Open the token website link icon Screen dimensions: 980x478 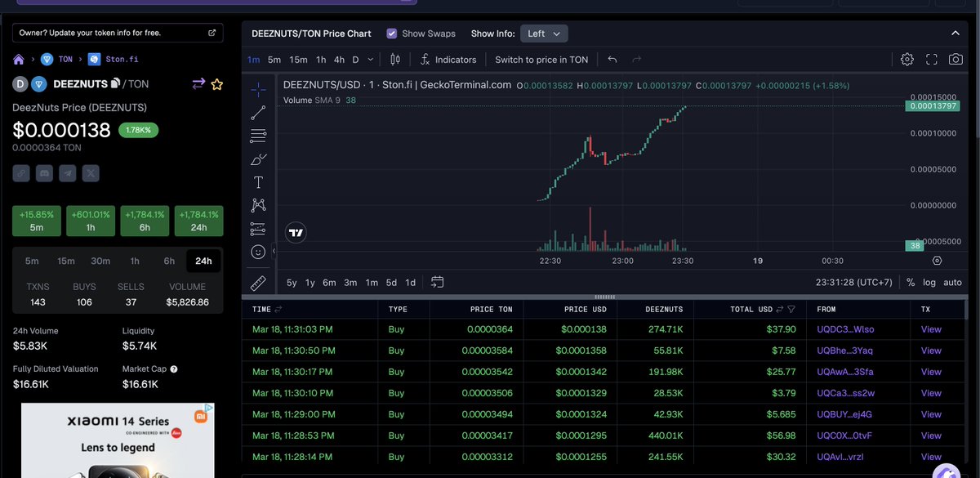(x=21, y=173)
